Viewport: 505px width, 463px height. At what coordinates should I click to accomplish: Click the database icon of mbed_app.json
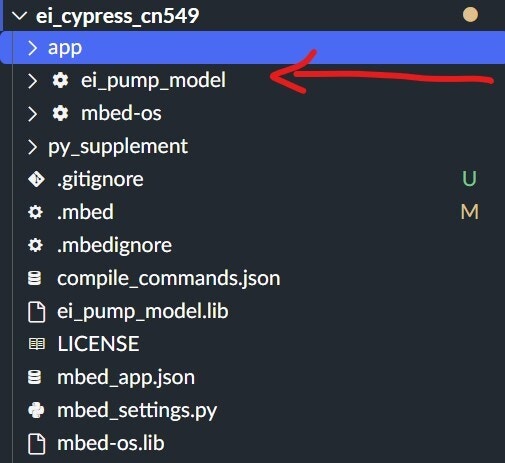coord(35,377)
